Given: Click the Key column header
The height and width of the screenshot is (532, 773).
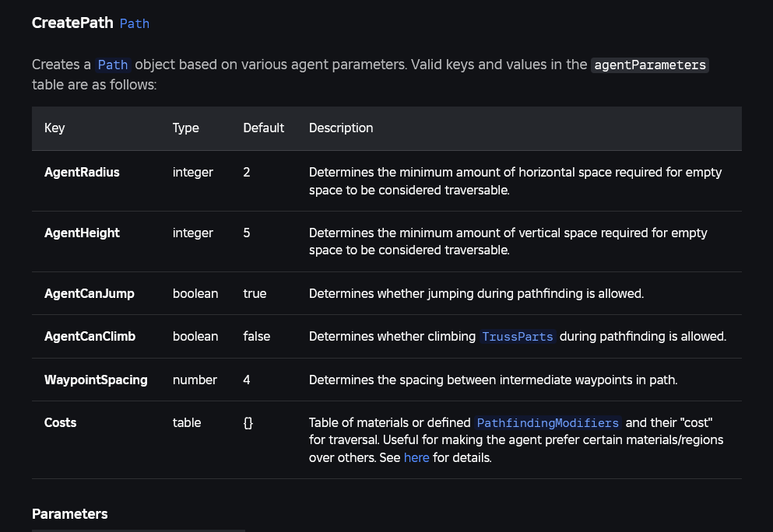Looking at the screenshot, I should (x=54, y=128).
